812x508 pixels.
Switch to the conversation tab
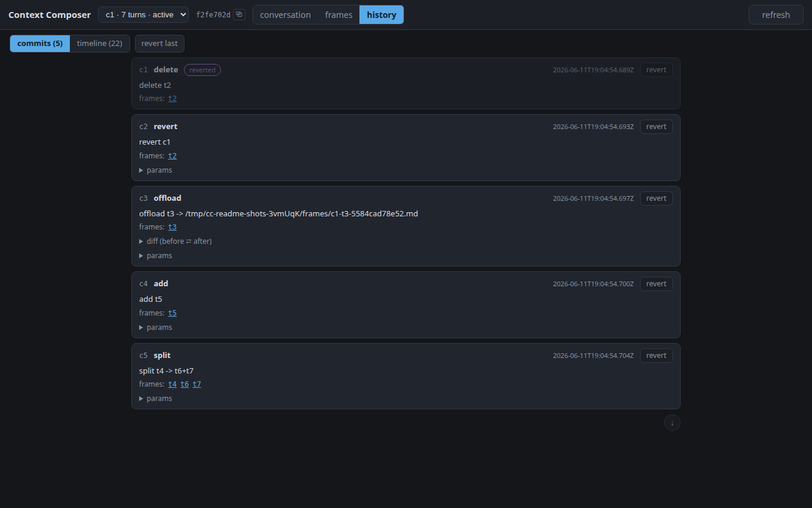(x=285, y=15)
